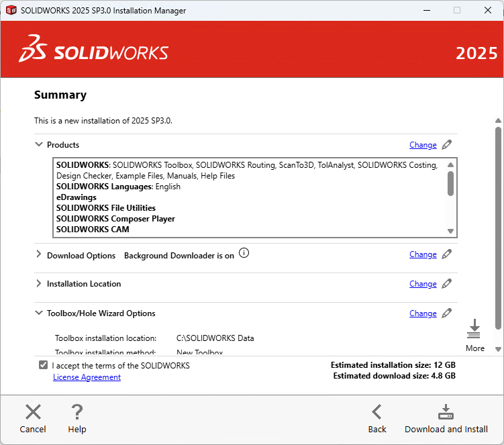Click the pencil icon for Toolbox/Hole Wizard Options
The width and height of the screenshot is (504, 445).
(447, 313)
